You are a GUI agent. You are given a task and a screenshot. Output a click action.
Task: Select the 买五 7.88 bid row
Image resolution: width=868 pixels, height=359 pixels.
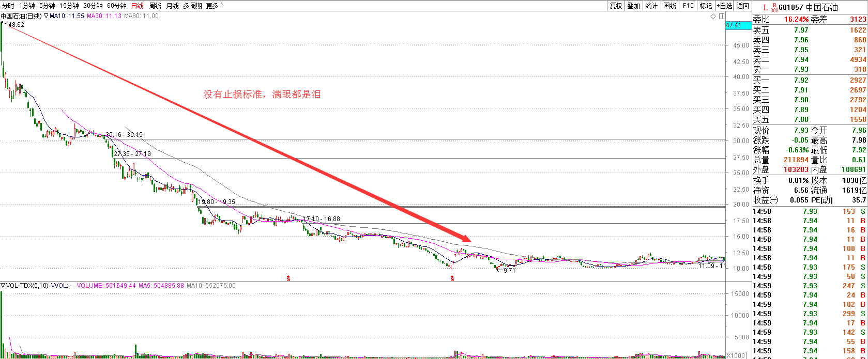[810, 119]
